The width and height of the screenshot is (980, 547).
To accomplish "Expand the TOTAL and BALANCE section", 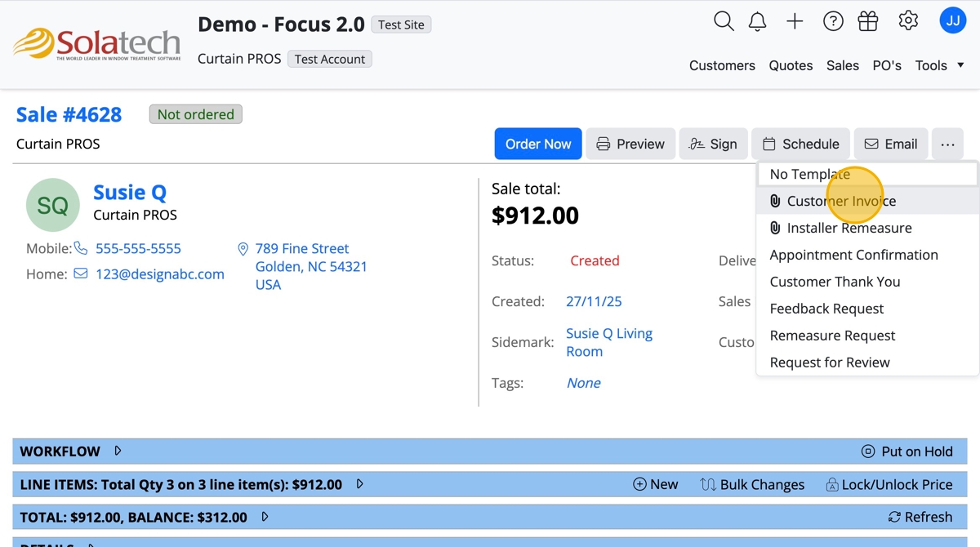I will (x=265, y=517).
